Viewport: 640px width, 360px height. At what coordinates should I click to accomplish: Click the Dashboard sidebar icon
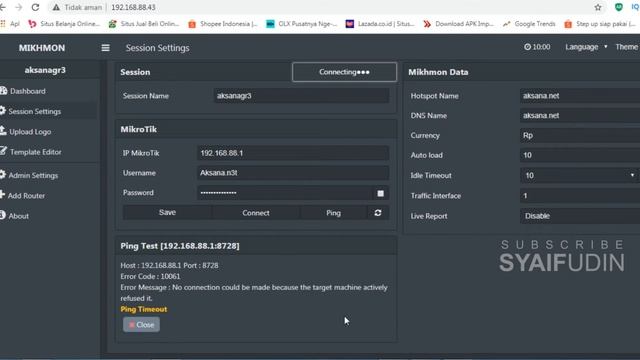(3, 91)
